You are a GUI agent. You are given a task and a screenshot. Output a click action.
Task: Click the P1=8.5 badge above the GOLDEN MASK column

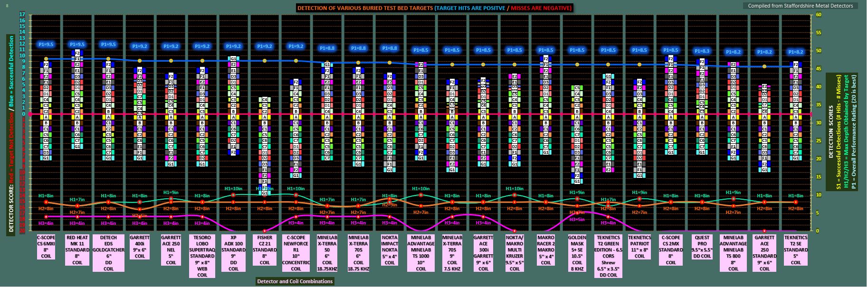tap(577, 50)
